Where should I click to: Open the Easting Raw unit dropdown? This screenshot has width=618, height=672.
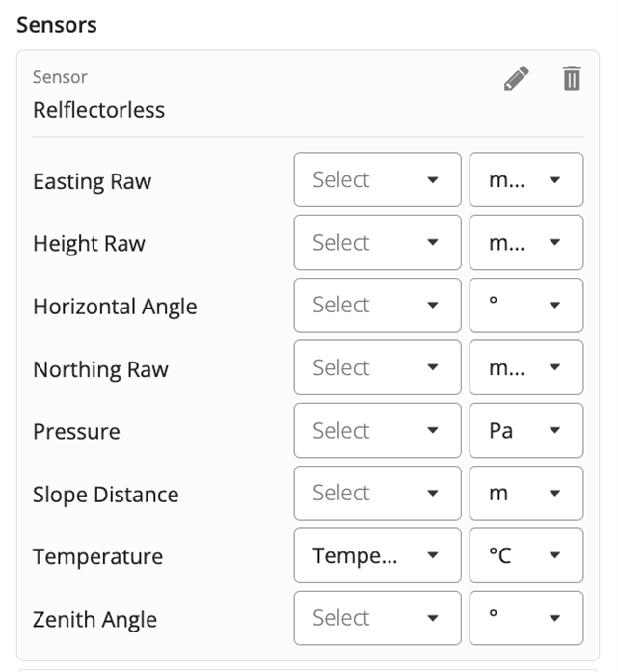pyautogui.click(x=526, y=180)
